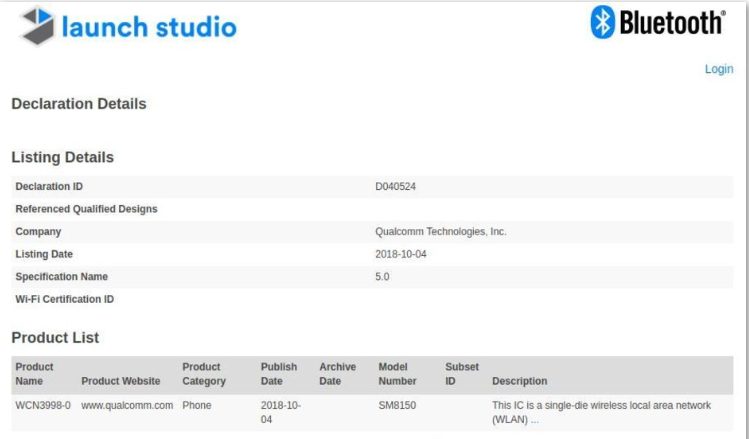Click the Declaration Details heading
This screenshot has width=749, height=439.
(x=79, y=104)
